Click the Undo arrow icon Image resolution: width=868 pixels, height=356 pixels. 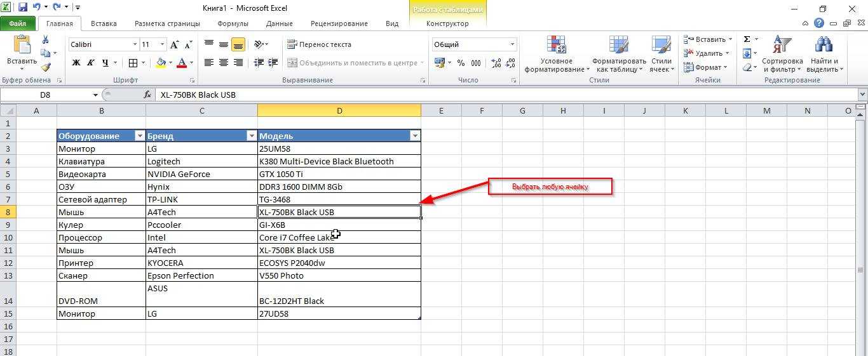click(37, 8)
